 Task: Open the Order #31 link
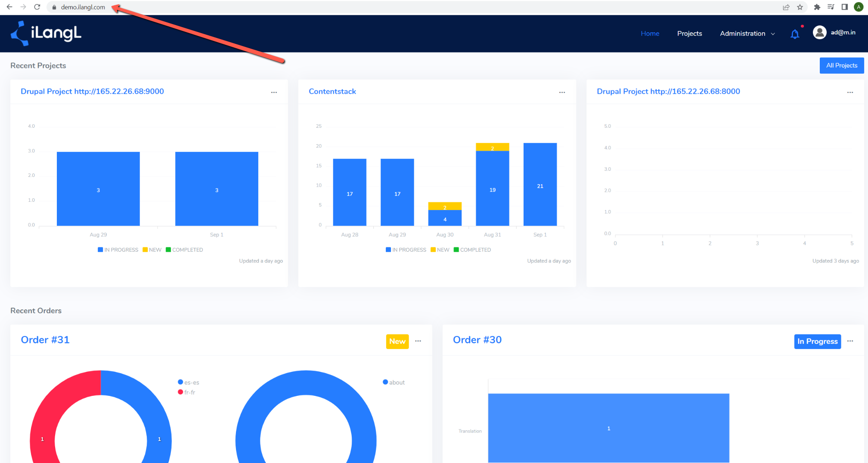[45, 340]
